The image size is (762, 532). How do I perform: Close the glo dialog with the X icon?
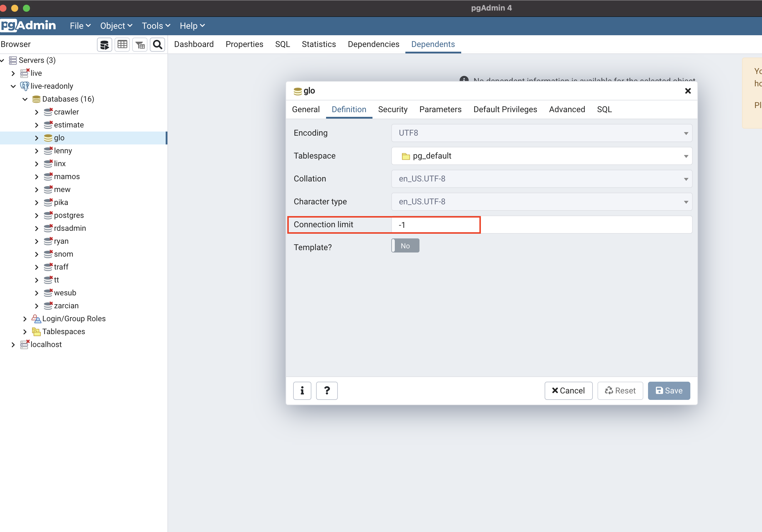688,91
